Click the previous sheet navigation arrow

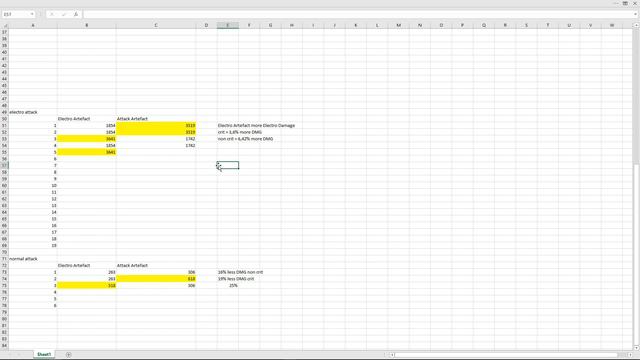point(9,354)
